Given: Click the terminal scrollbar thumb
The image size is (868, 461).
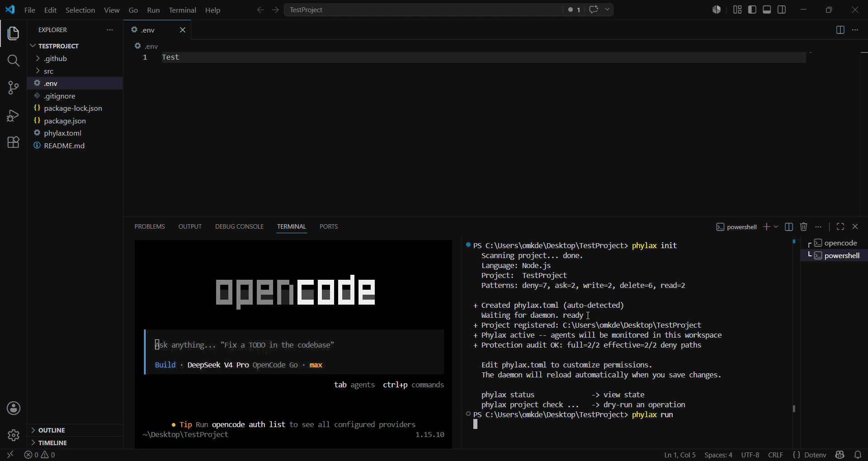Looking at the screenshot, I should point(794,409).
